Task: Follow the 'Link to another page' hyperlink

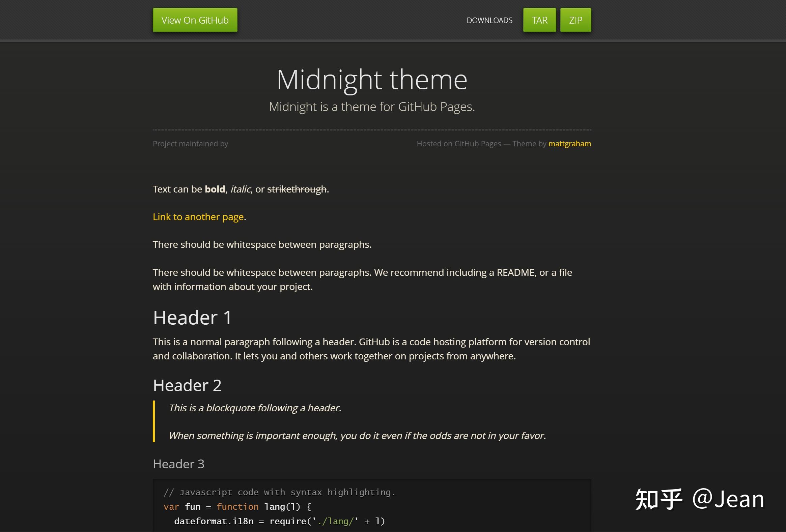Action: (198, 217)
